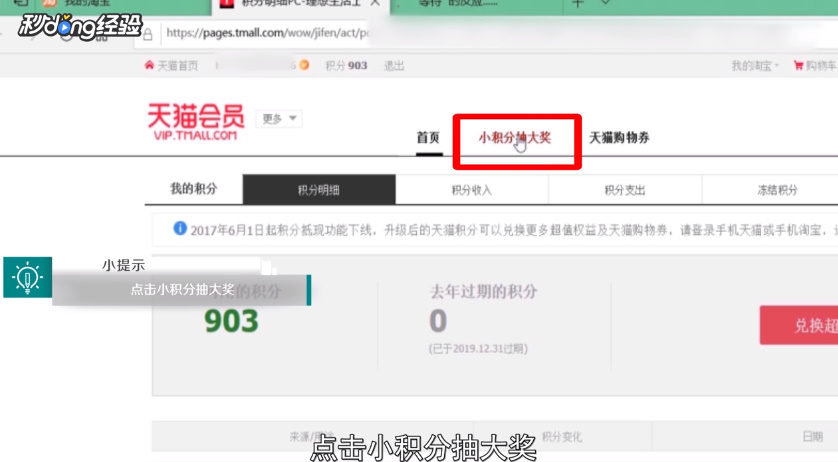Go to the 首页 tab

(428, 138)
